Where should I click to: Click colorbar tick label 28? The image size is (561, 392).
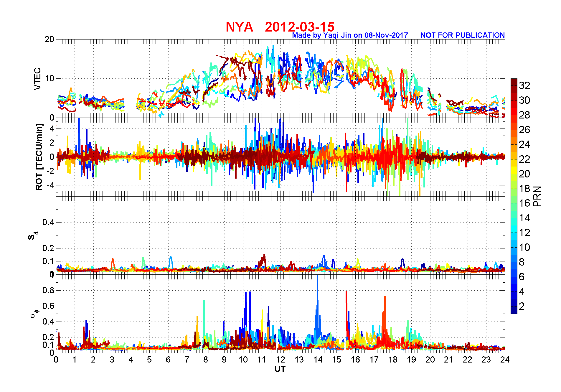[524, 115]
